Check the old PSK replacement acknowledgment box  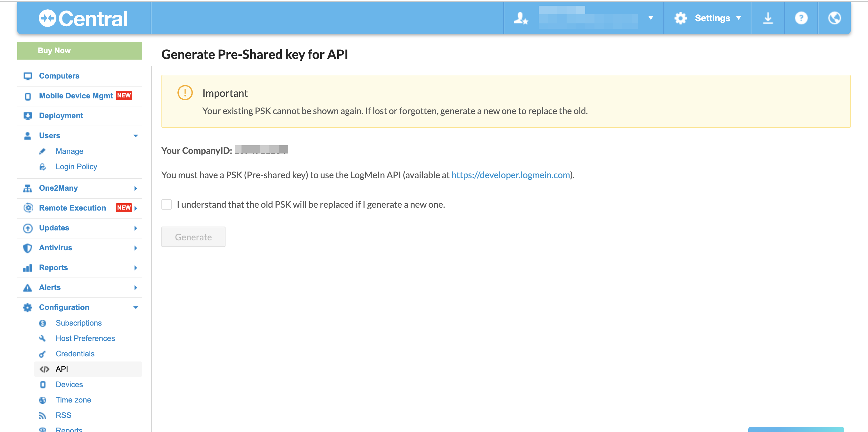[167, 204]
